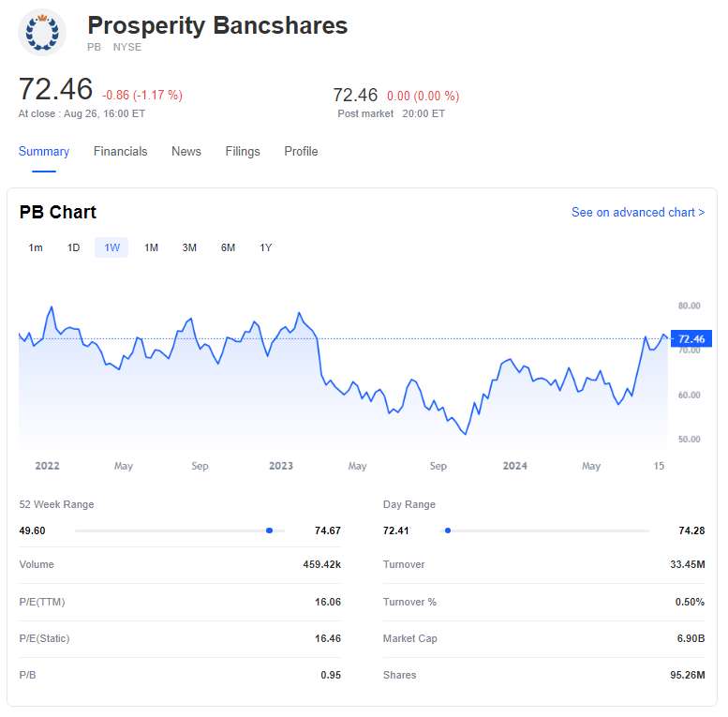Click the Prosperity Bancshares logo icon
This screenshot has height=717, width=728.
tap(42, 33)
